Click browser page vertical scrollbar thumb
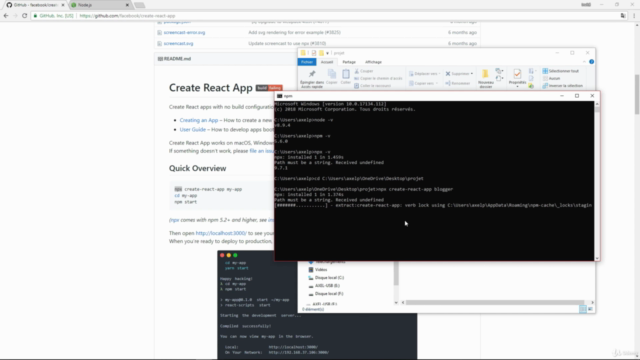Image resolution: width=640 pixels, height=360 pixels. tap(637, 95)
